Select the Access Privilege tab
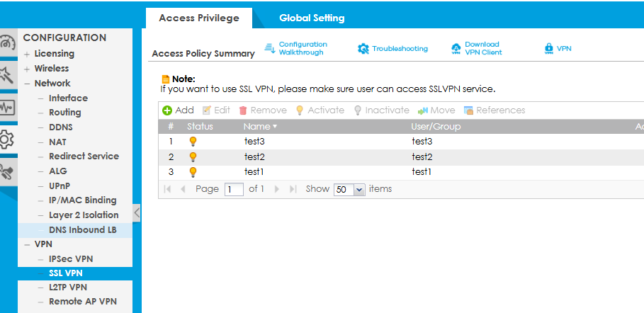 click(x=198, y=18)
